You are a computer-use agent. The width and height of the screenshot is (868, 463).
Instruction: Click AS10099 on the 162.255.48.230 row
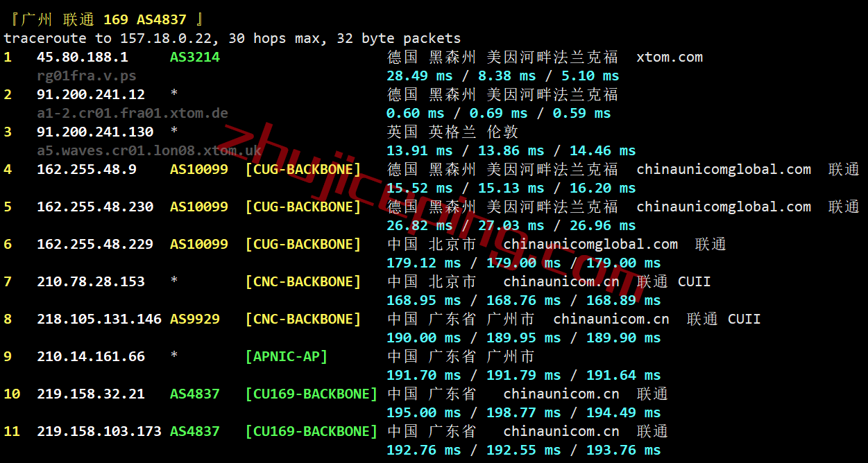click(x=199, y=207)
